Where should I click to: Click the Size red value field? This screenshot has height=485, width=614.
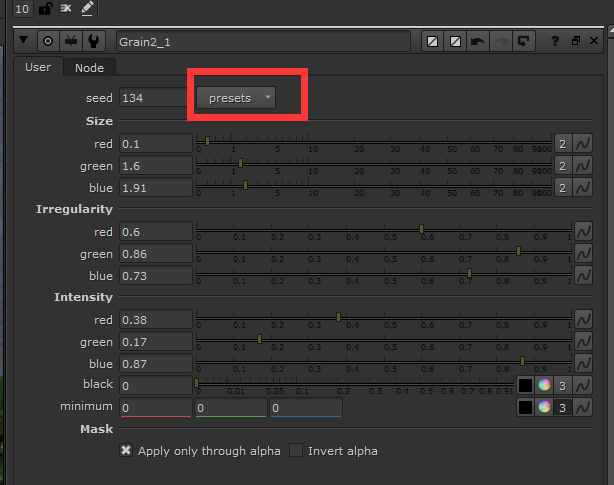pos(155,144)
